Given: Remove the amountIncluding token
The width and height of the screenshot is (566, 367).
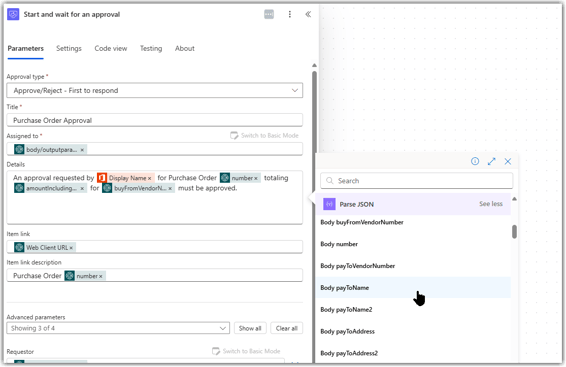Looking at the screenshot, I should coord(82,188).
